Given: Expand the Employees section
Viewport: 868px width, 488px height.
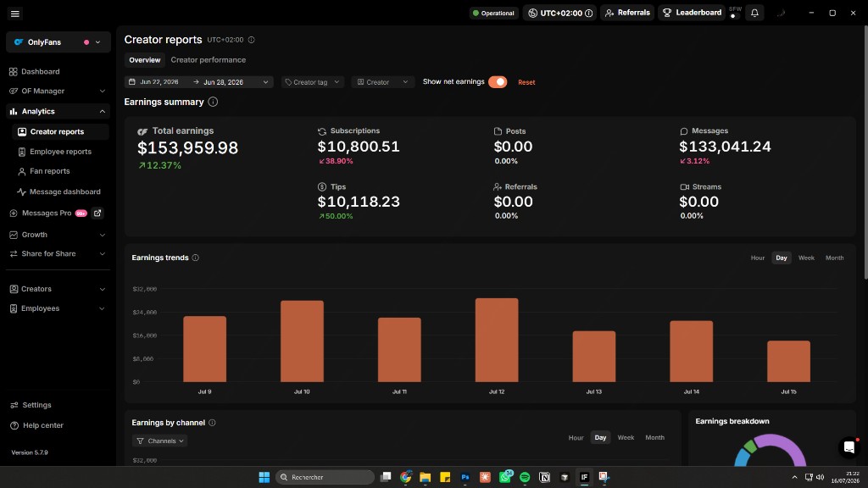Looking at the screenshot, I should coord(58,308).
